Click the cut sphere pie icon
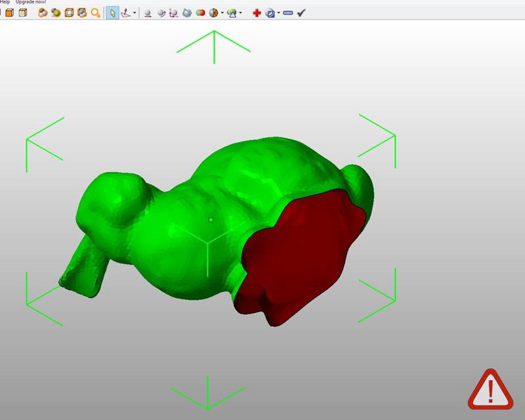The image size is (525, 420). [x=213, y=13]
